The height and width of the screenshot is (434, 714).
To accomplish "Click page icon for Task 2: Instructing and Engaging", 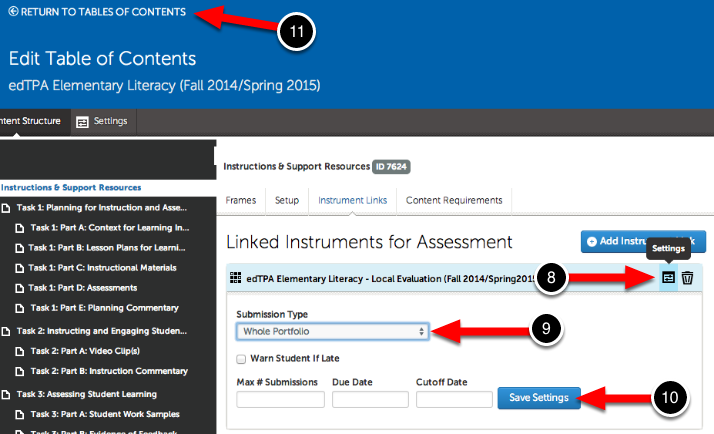I will 6,332.
